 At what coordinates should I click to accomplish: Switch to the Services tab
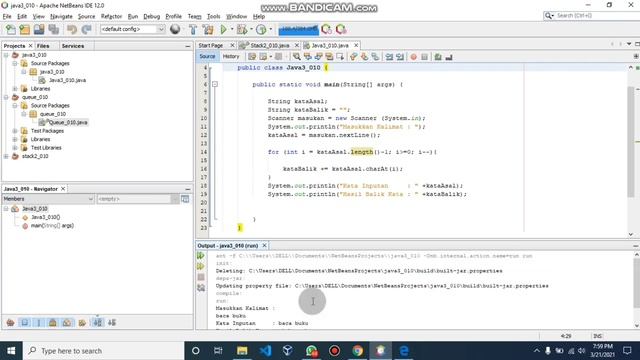[x=73, y=46]
